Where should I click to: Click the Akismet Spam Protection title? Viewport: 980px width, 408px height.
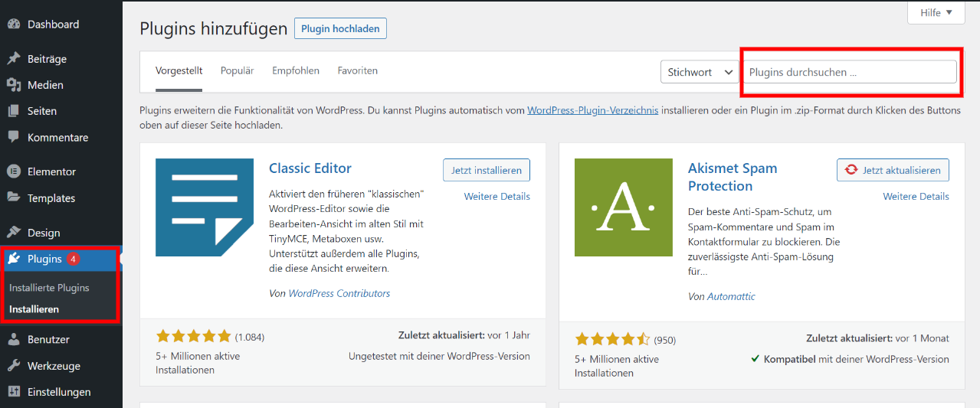(733, 177)
